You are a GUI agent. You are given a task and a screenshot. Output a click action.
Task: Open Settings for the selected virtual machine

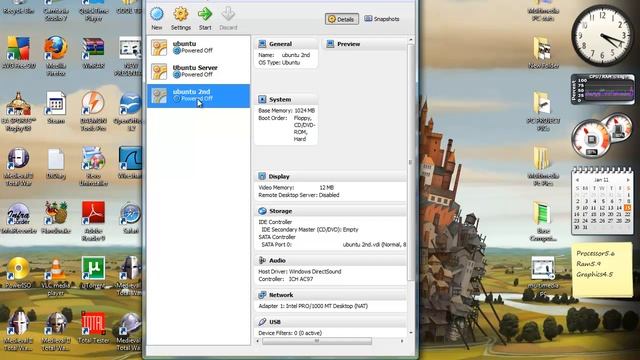(180, 18)
